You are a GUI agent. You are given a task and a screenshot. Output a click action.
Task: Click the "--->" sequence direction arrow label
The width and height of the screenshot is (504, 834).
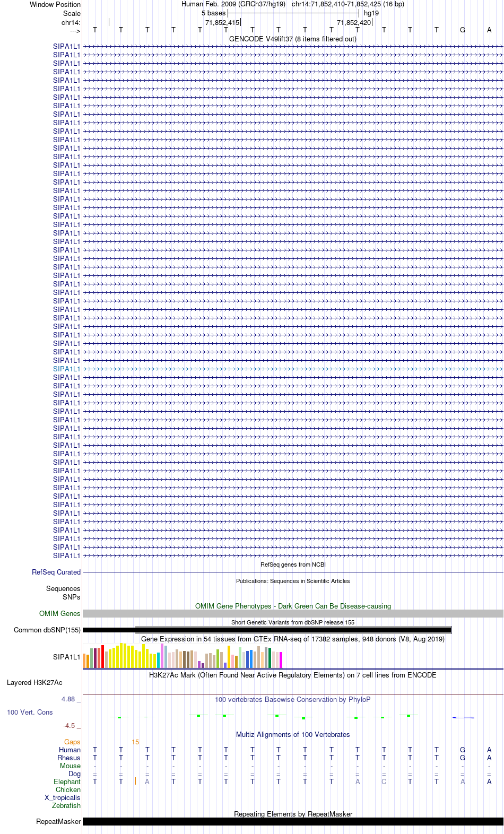point(74,31)
